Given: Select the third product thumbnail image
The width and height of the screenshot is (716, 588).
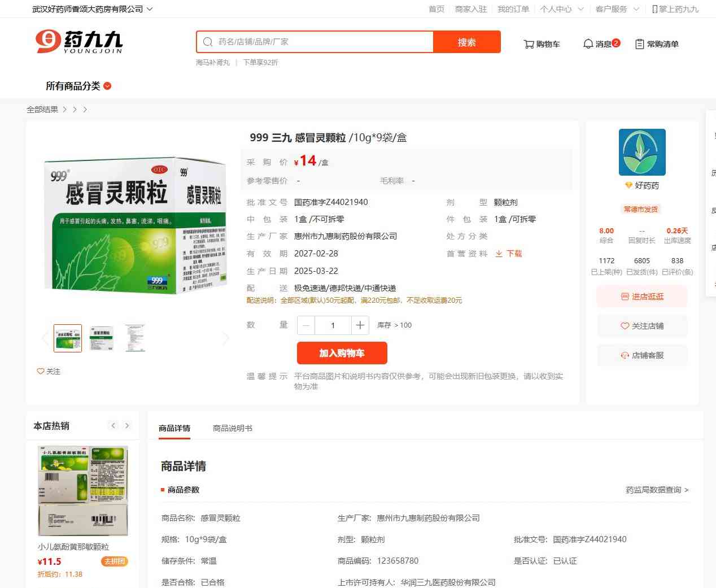Looking at the screenshot, I should coord(135,338).
